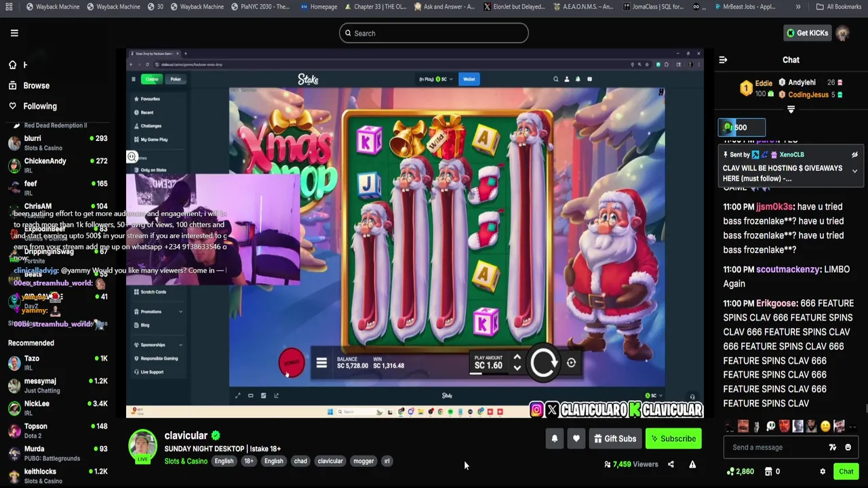
Task: Open Topson in Recommended list
Action: (57, 430)
